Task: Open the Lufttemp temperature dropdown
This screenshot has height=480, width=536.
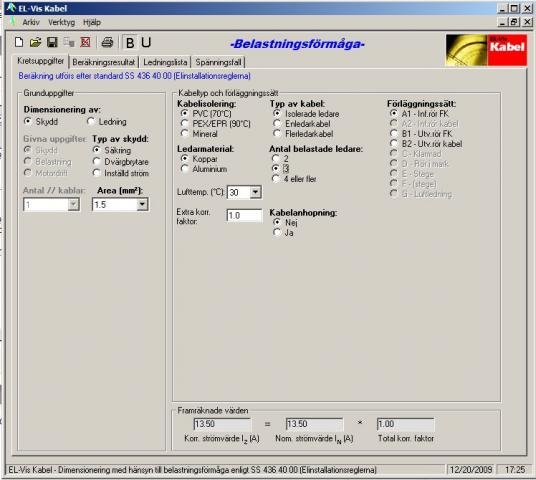Action: (x=255, y=192)
